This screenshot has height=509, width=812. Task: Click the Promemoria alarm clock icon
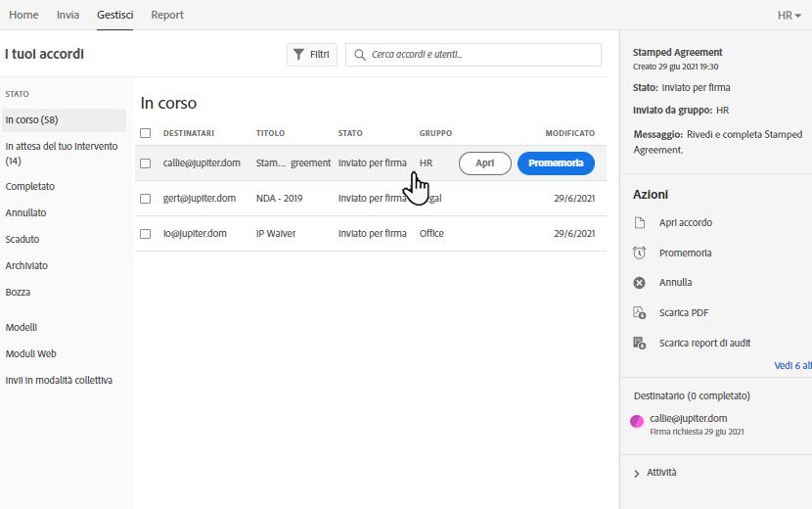[640, 253]
